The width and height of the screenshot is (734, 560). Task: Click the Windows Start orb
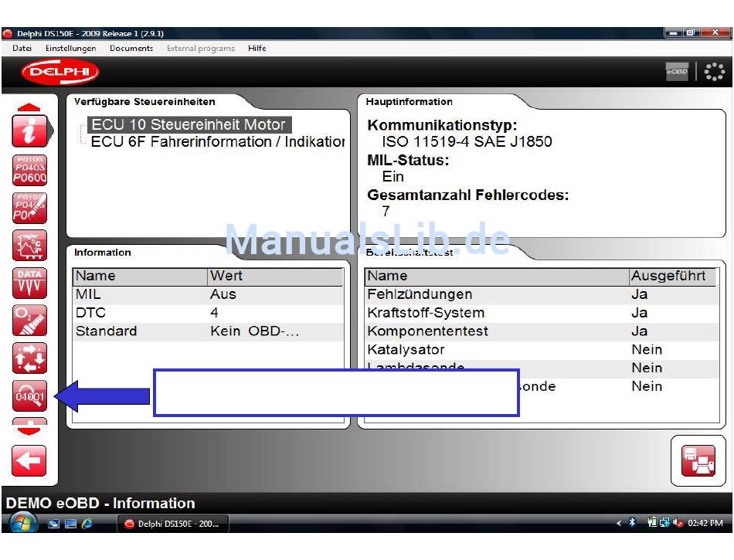point(23,523)
